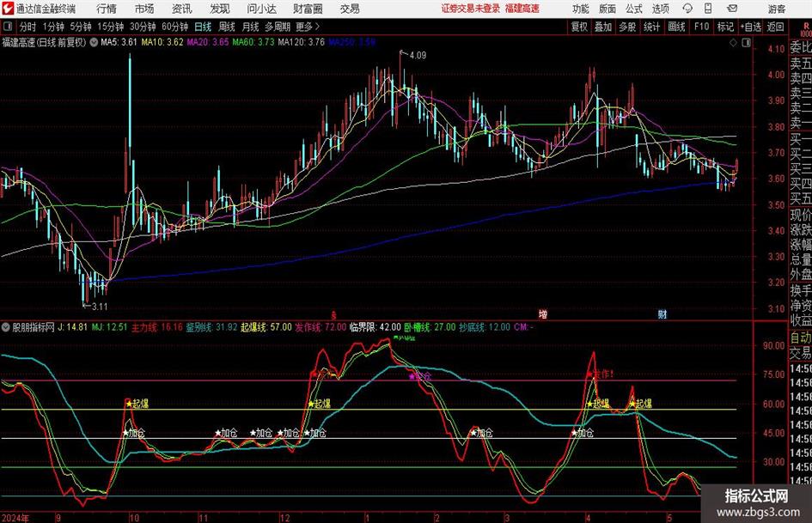Click the 起爆 star signal near October

click(x=137, y=403)
